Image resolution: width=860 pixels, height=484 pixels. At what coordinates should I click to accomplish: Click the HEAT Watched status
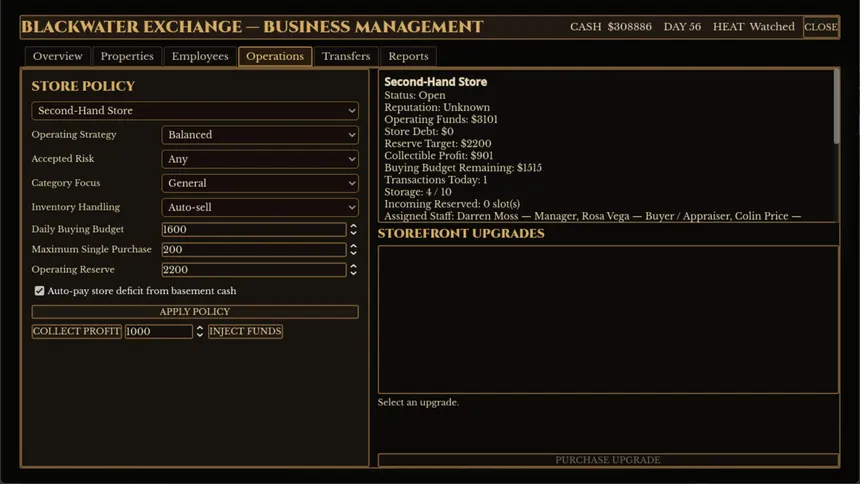[754, 27]
